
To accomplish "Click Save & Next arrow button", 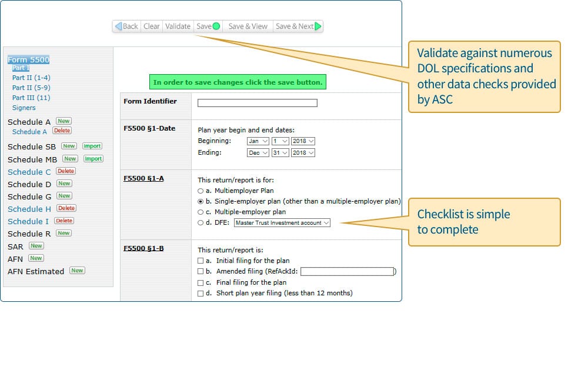I will (298, 26).
